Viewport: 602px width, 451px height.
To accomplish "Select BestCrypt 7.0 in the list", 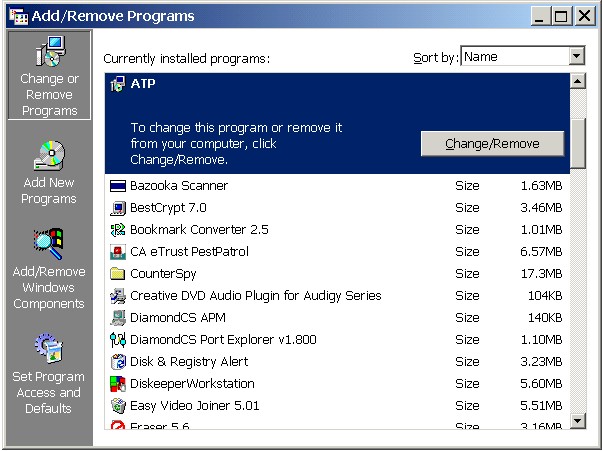I will (x=337, y=208).
